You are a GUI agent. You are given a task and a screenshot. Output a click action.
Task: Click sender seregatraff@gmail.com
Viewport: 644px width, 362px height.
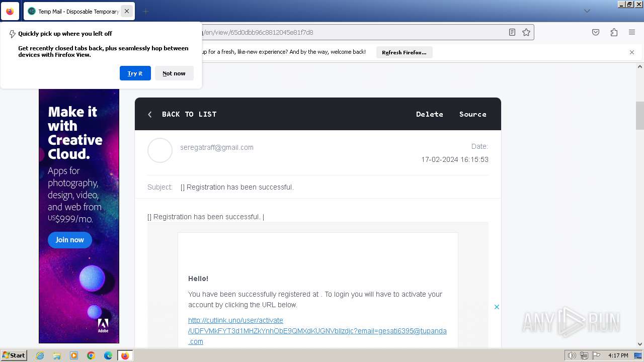point(217,147)
